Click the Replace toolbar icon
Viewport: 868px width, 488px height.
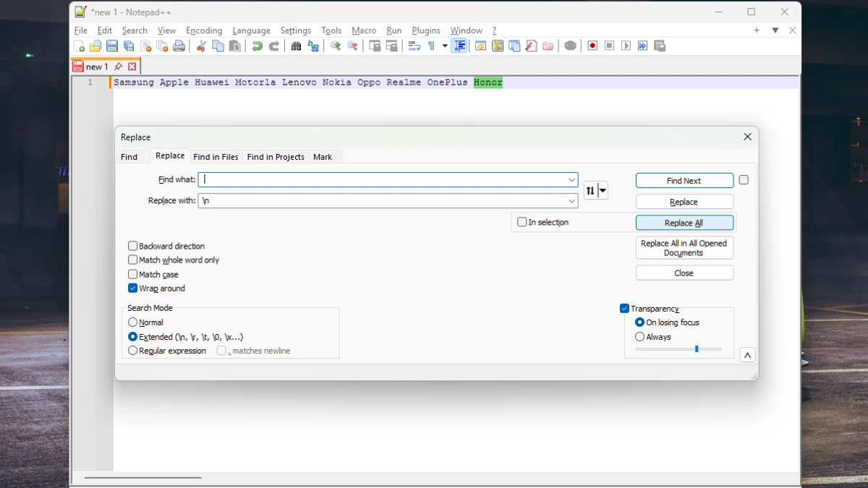click(x=313, y=46)
